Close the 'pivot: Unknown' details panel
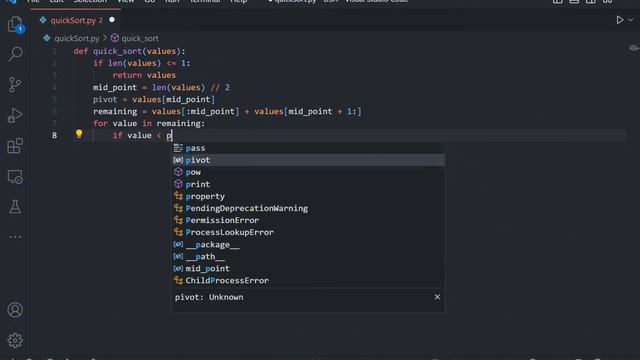This screenshot has width=640, height=360. 437,297
